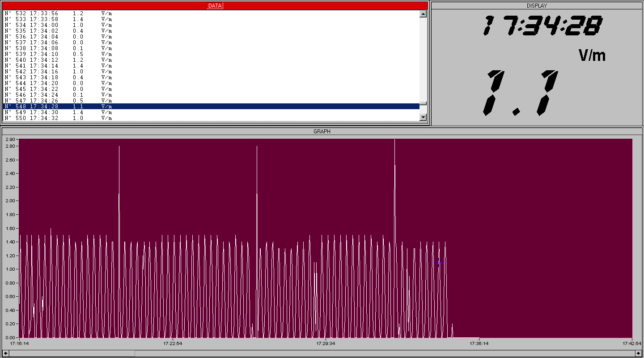
Task: Click the 17:29:34 time axis label
Action: coord(326,344)
